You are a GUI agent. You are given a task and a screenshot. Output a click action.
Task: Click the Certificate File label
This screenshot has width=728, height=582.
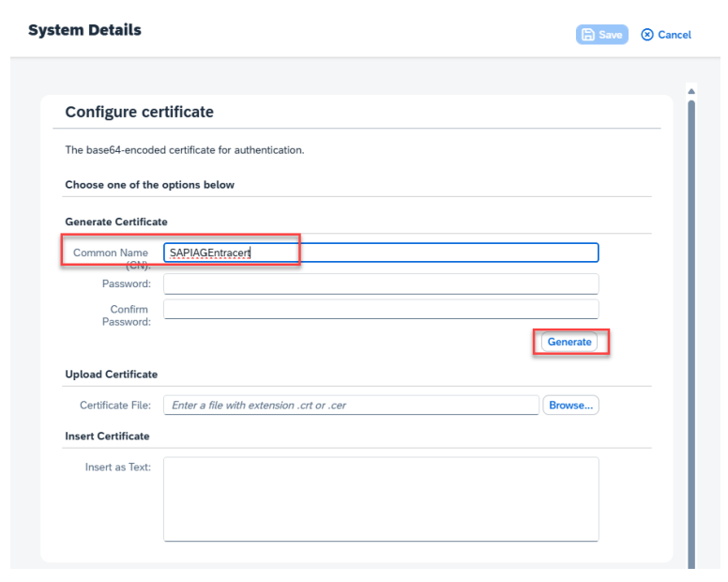click(115, 406)
